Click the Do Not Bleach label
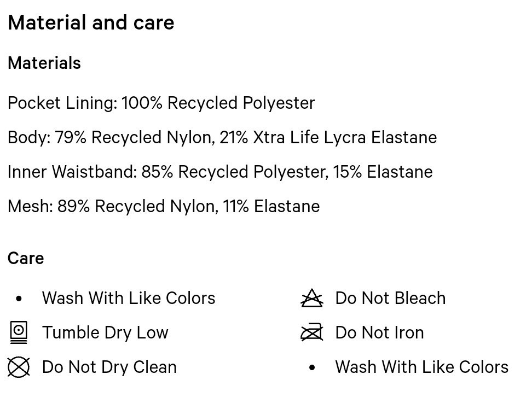Image resolution: width=532 pixels, height=409 pixels. 390,299
